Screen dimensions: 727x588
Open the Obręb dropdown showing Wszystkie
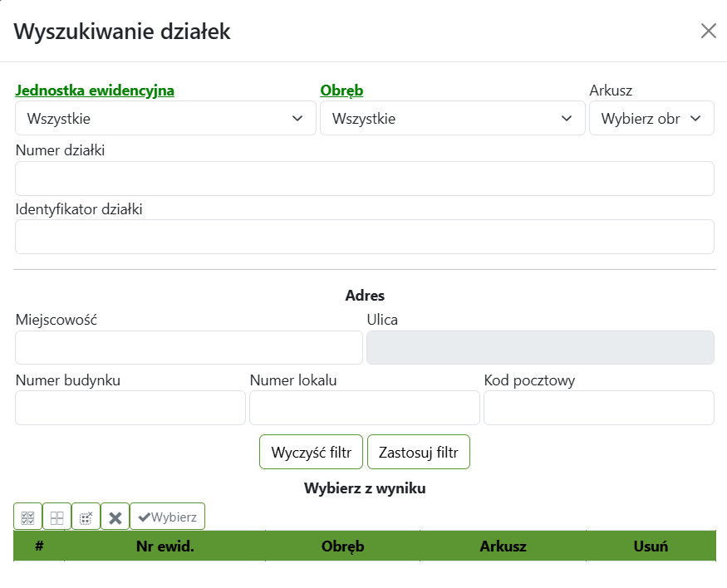pyautogui.click(x=453, y=118)
